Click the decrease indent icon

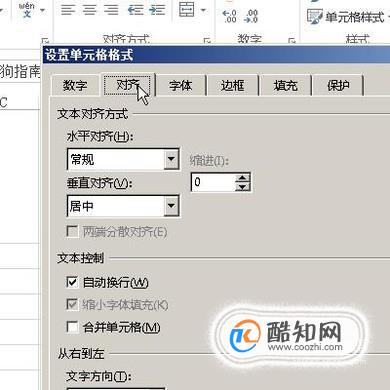point(136,10)
